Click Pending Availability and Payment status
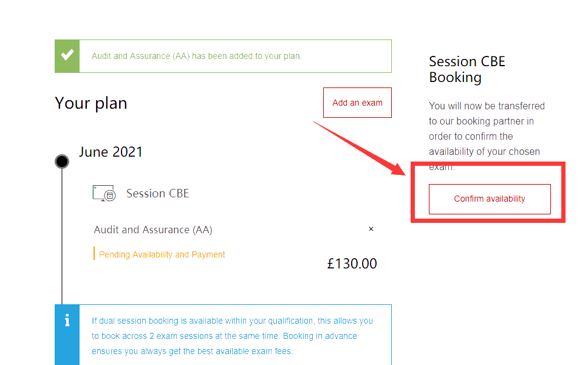 point(162,254)
